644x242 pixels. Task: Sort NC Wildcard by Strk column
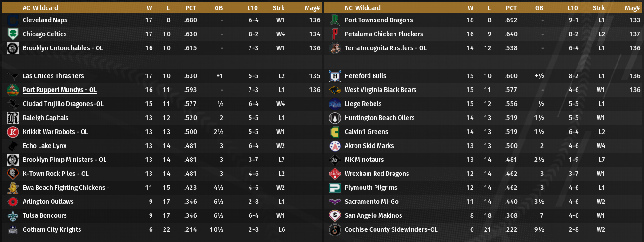point(598,8)
